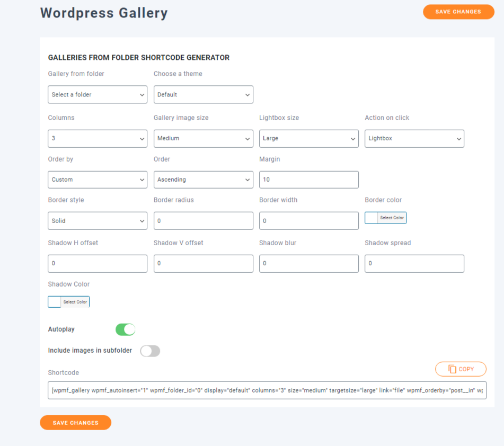
Task: Open Border color Select Color picker
Action: pos(385,218)
